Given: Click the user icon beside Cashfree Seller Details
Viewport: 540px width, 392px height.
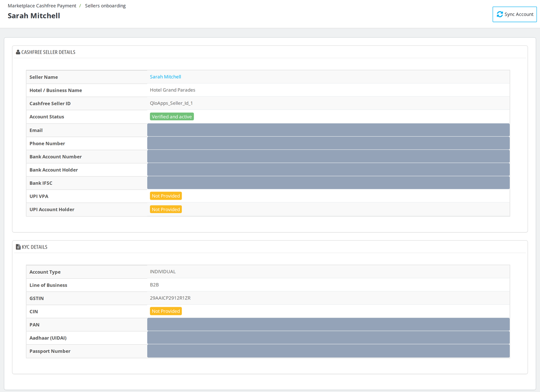Looking at the screenshot, I should pyautogui.click(x=18, y=52).
